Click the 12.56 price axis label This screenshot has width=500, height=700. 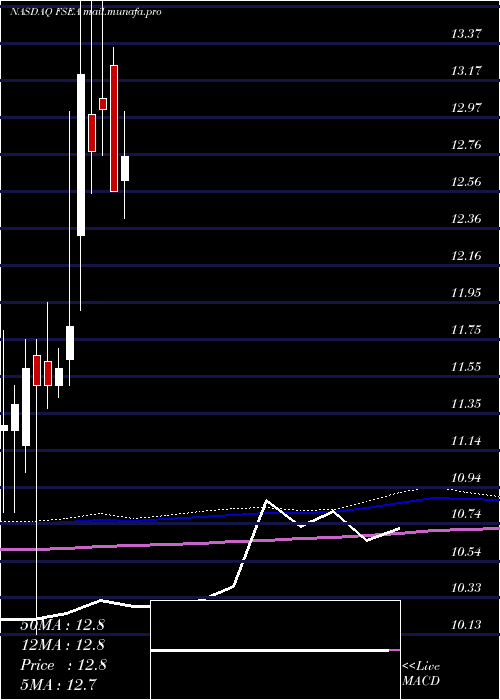pyautogui.click(x=466, y=182)
